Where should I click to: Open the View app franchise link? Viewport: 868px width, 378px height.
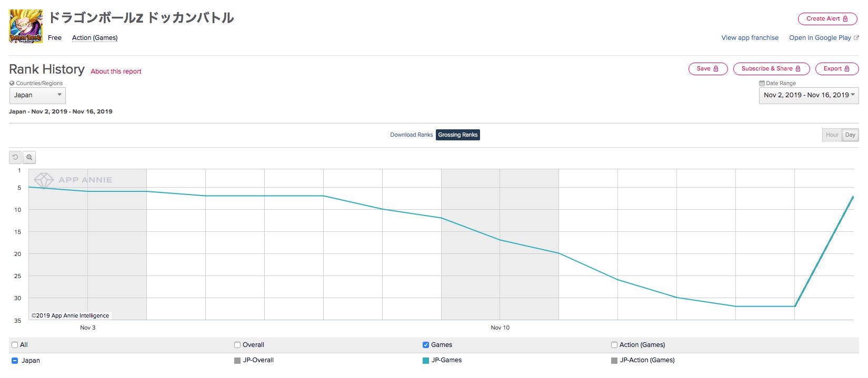(x=750, y=38)
